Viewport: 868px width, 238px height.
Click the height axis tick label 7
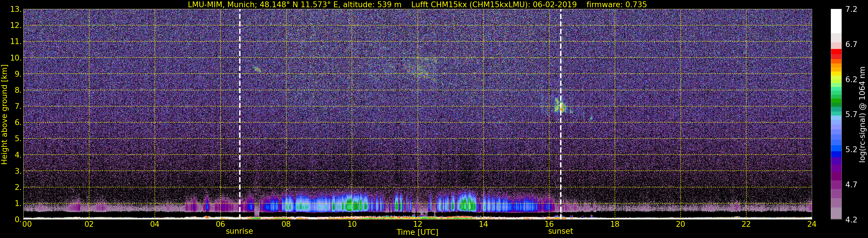pyautogui.click(x=18, y=106)
